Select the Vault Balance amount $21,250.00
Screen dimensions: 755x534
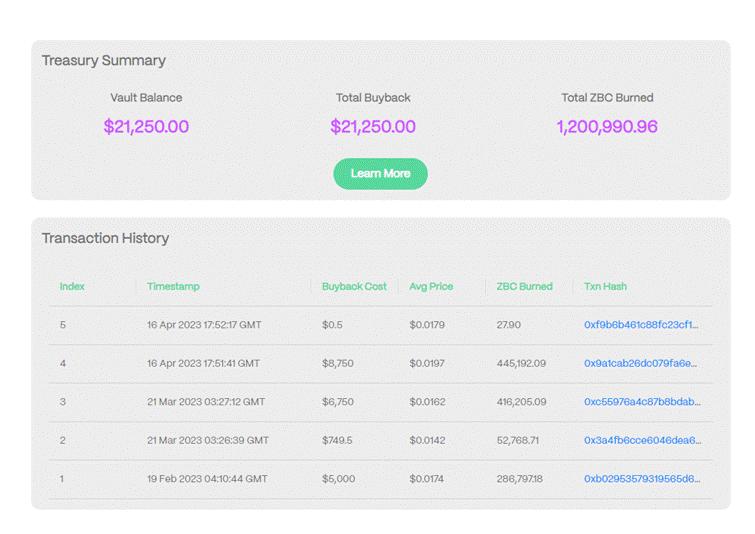[x=146, y=127]
